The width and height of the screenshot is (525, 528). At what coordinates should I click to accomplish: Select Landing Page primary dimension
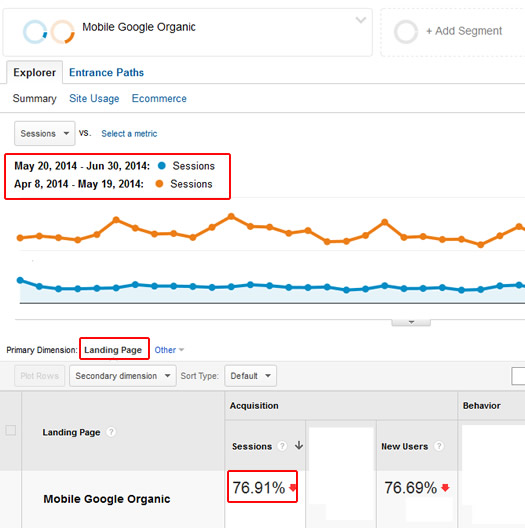[113, 350]
